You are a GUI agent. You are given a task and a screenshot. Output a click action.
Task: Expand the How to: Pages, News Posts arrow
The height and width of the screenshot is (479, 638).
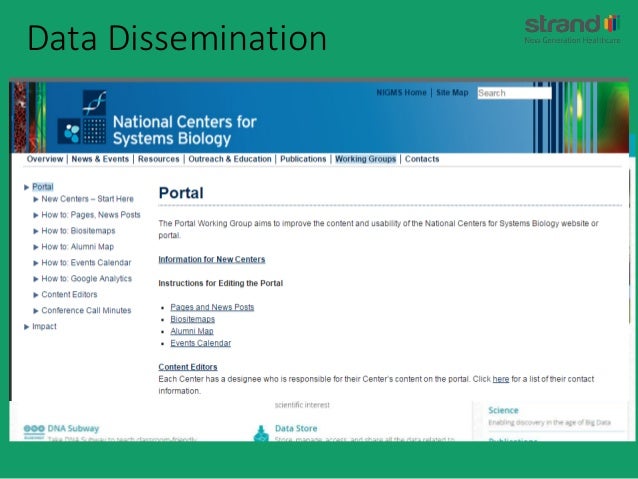(36, 215)
